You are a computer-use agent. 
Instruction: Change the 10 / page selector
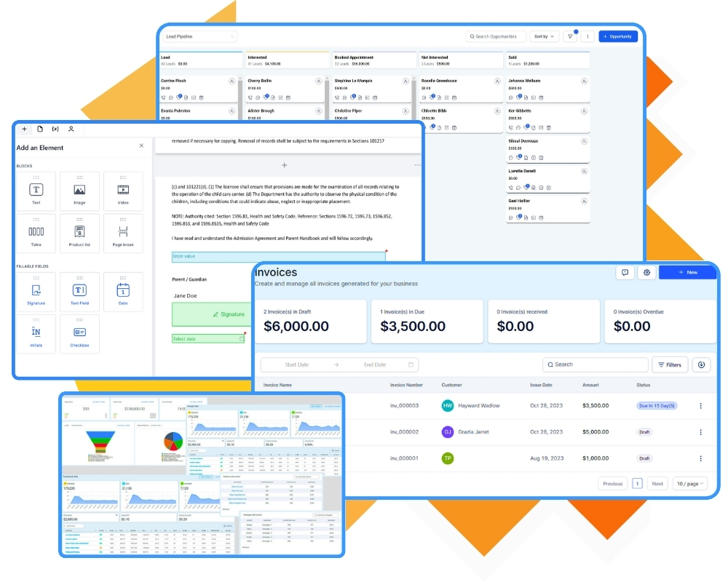point(690,484)
